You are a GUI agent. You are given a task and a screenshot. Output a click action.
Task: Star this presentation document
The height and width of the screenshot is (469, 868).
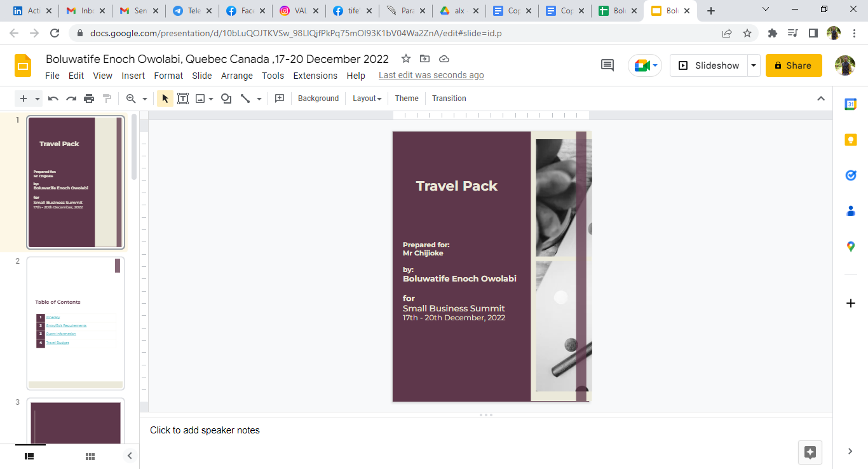coord(406,59)
